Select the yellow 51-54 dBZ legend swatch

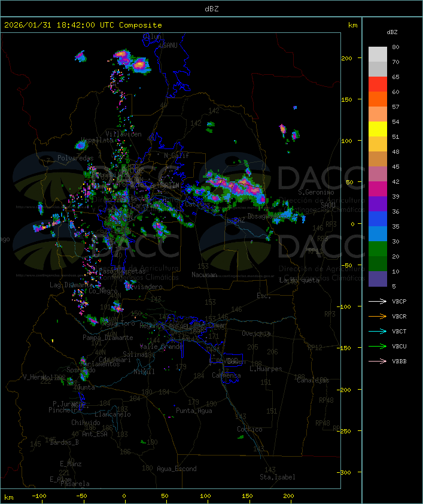pos(378,129)
